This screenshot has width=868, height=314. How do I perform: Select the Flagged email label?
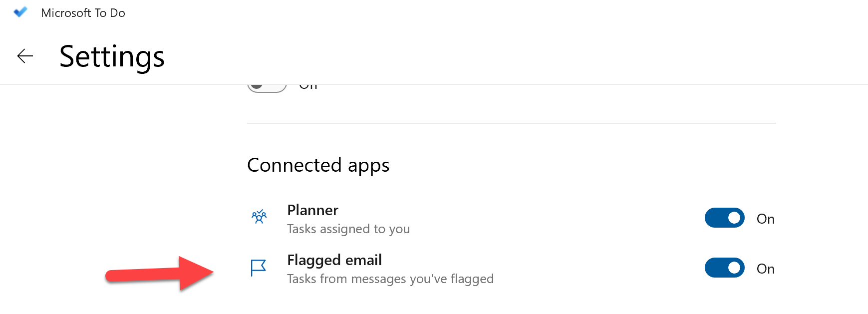(334, 260)
